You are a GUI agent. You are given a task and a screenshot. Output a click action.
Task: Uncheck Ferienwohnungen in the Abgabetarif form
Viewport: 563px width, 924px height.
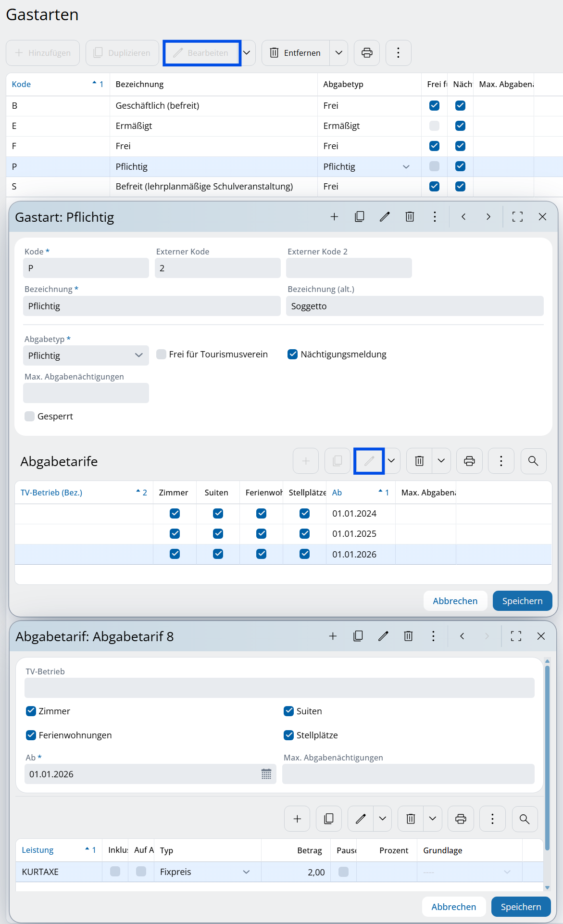[x=31, y=735]
